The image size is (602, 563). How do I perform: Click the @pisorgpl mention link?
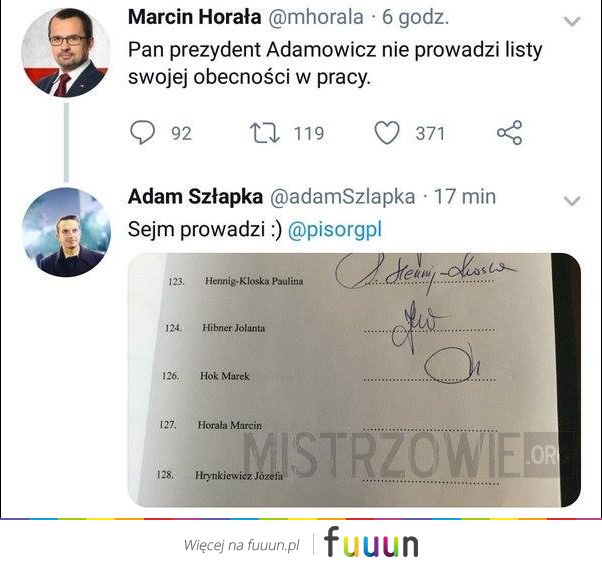click(x=335, y=230)
